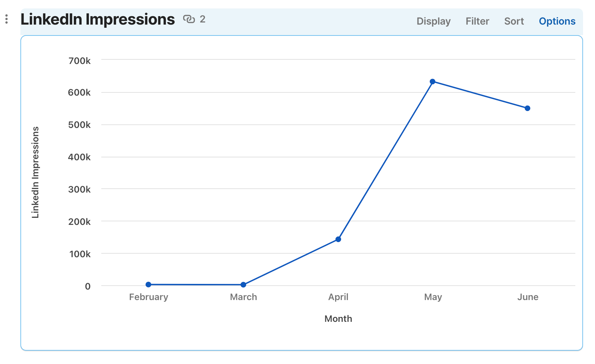
Task: Click the 500k y-axis tick label
Action: [x=79, y=125]
